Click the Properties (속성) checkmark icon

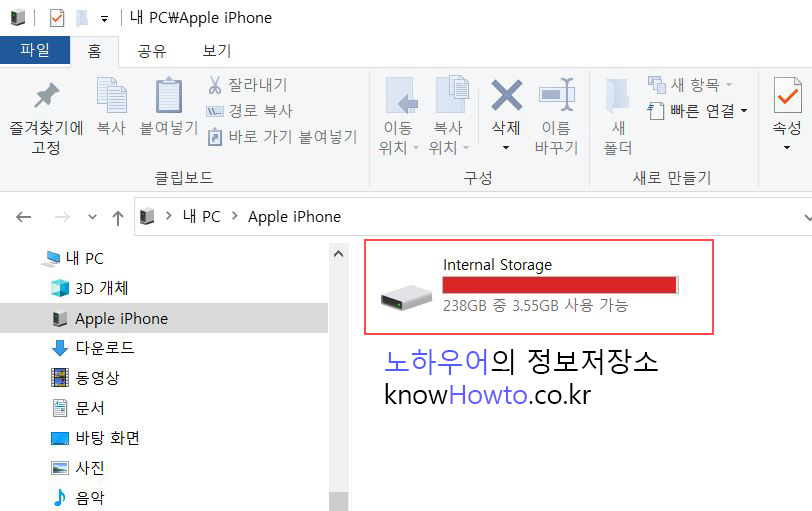coord(787,95)
